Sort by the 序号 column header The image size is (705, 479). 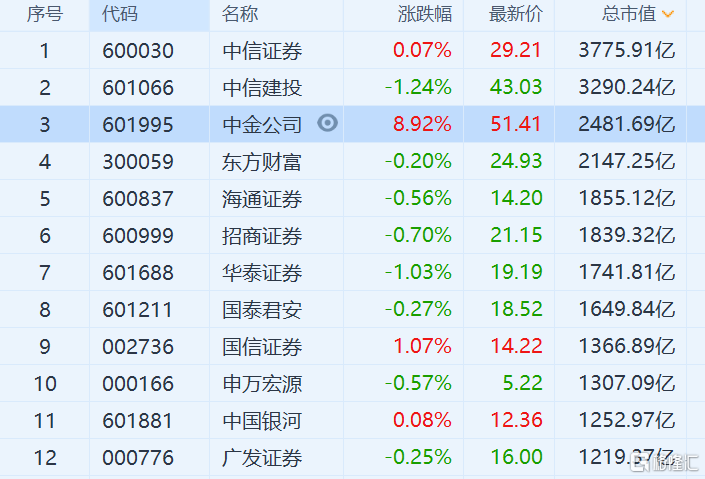click(45, 14)
